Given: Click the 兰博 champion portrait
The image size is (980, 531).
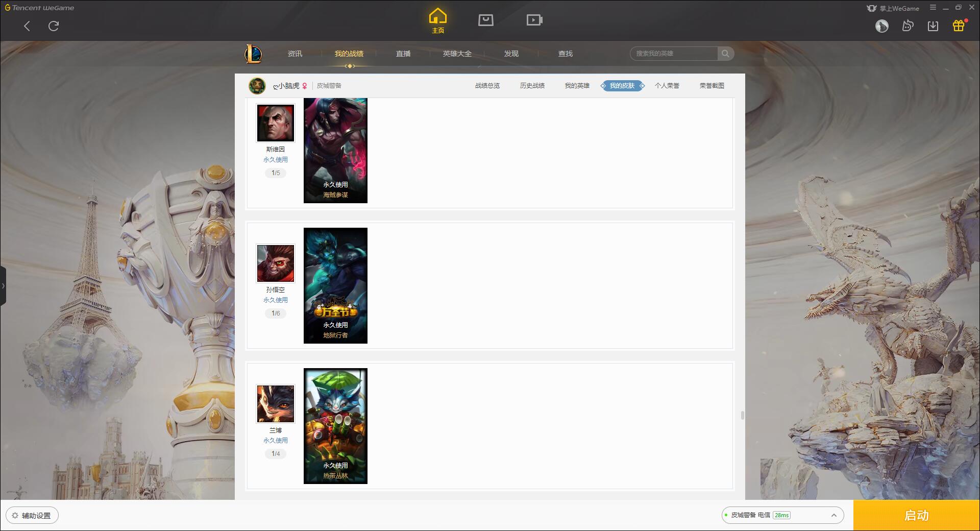Looking at the screenshot, I should (x=276, y=404).
